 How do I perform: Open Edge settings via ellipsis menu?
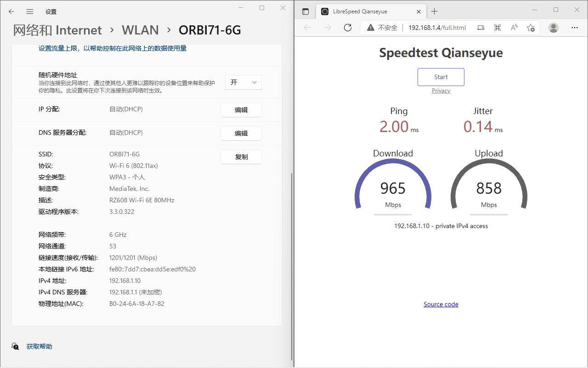click(574, 28)
